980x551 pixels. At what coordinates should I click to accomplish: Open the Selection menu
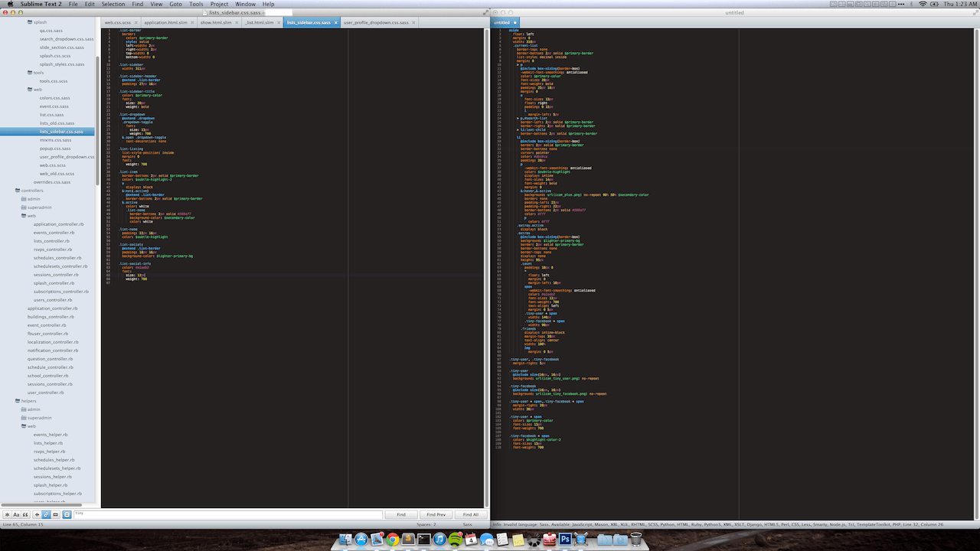(113, 4)
